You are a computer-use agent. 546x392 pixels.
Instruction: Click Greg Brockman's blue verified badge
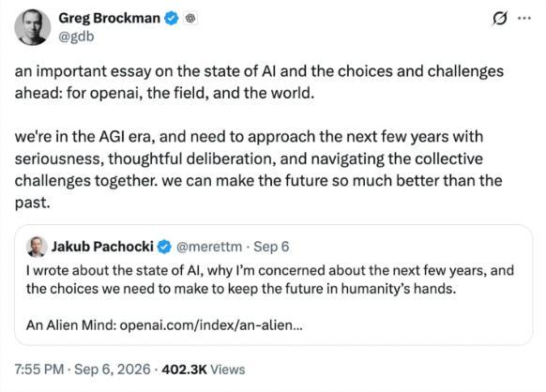pos(171,18)
